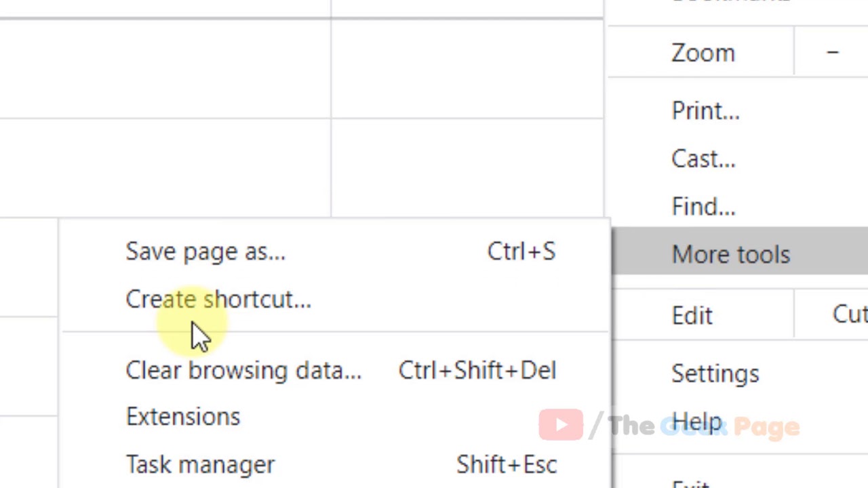This screenshot has height=488, width=868.
Task: Launch Task manager from the submenu
Action: pyautogui.click(x=200, y=464)
